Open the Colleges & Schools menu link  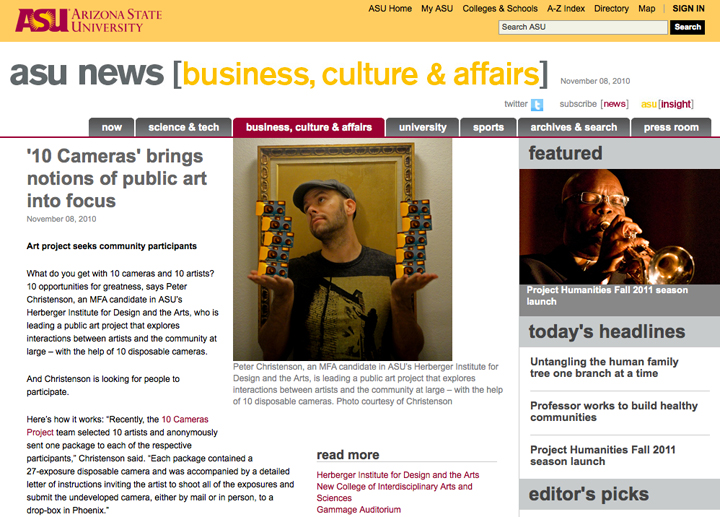500,9
